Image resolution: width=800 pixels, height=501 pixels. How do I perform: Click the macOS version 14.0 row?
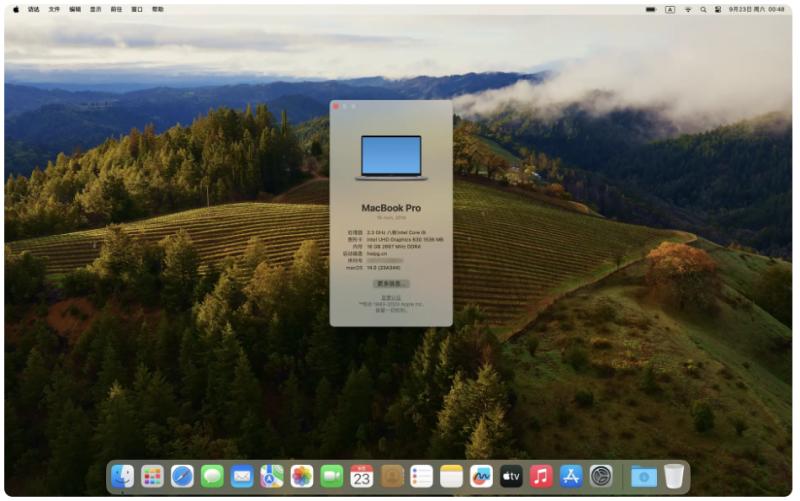(x=373, y=267)
